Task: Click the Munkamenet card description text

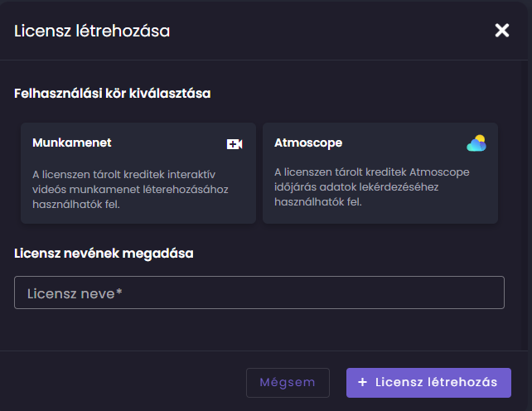Action: pyautogui.click(x=130, y=189)
